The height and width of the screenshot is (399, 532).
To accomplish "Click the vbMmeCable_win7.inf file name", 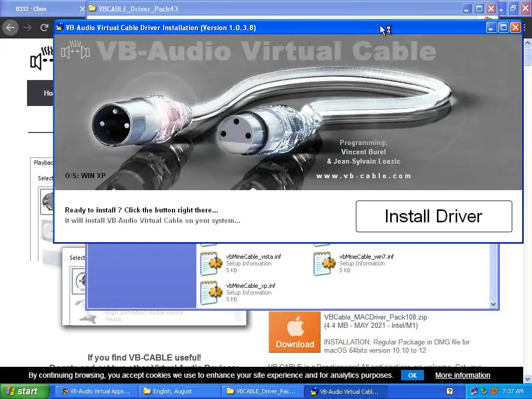I will (x=366, y=257).
